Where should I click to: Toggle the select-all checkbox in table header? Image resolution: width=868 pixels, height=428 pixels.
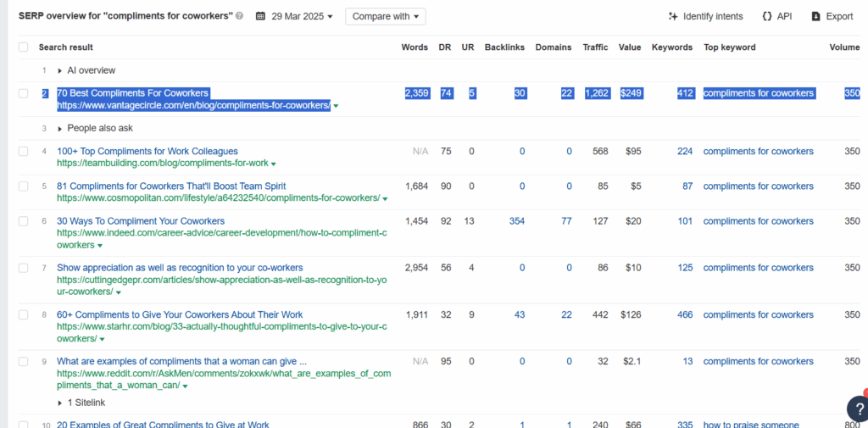(x=23, y=47)
